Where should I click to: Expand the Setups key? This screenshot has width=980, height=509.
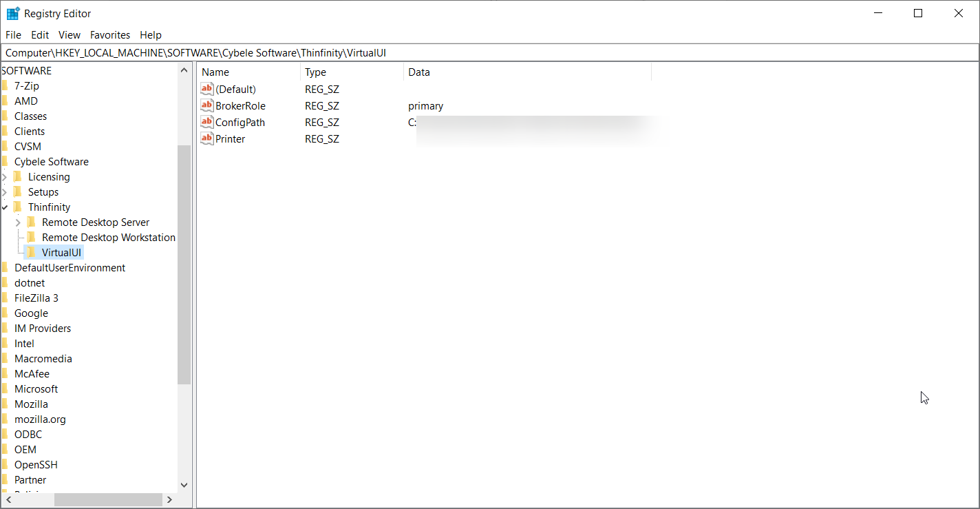pyautogui.click(x=5, y=192)
